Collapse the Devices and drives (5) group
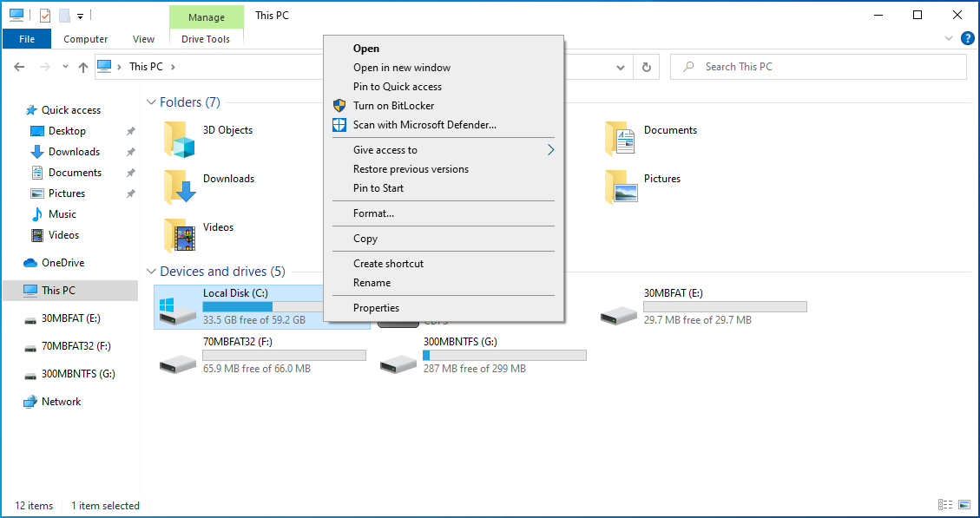 151,272
